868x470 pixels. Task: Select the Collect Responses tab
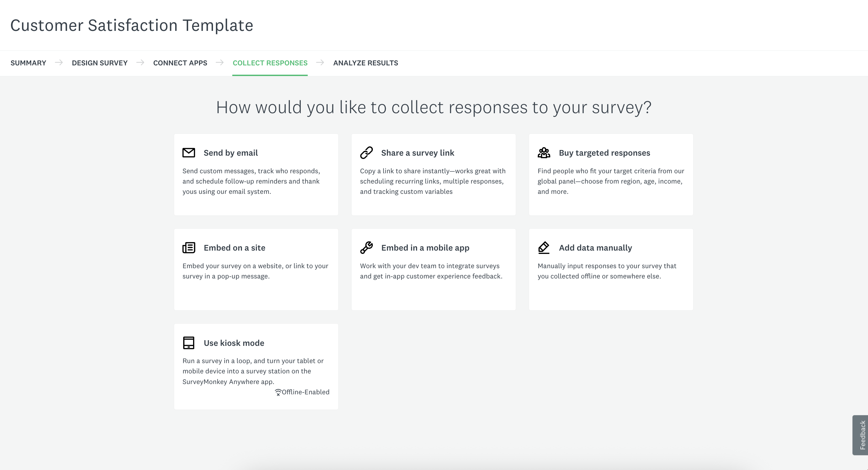[x=270, y=63]
